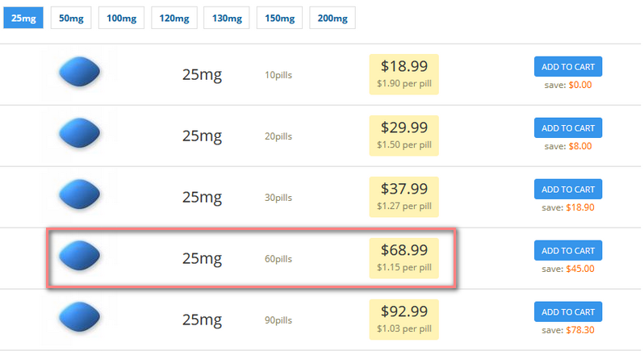Image resolution: width=644 pixels, height=351 pixels.
Task: Click the $18.99 price box
Action: click(404, 74)
